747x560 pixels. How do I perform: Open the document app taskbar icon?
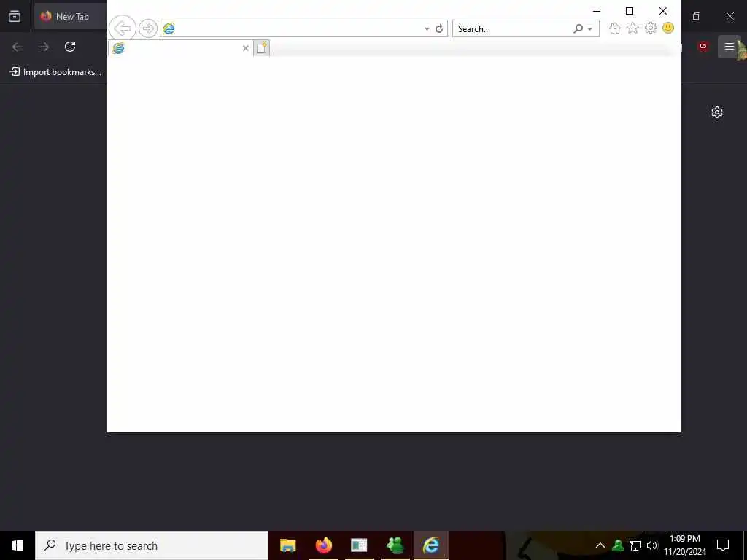click(359, 545)
